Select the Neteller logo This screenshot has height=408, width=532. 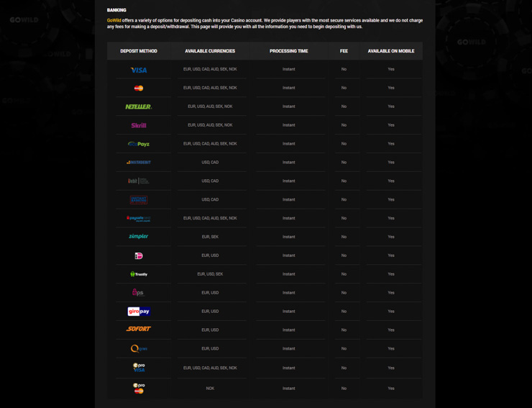pos(139,106)
